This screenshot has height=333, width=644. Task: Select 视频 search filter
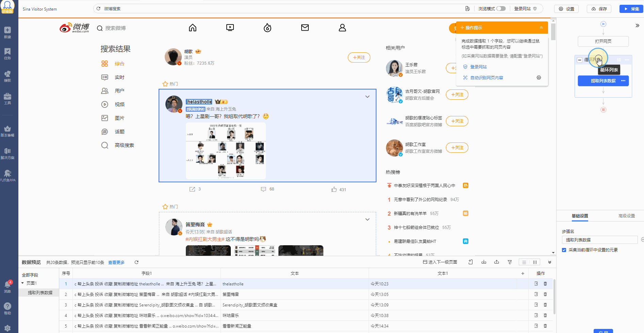119,104
